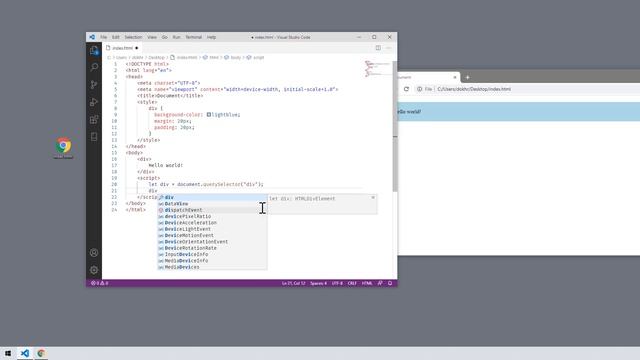Open the errors and warnings status indicator
The image size is (640, 360).
click(100, 283)
